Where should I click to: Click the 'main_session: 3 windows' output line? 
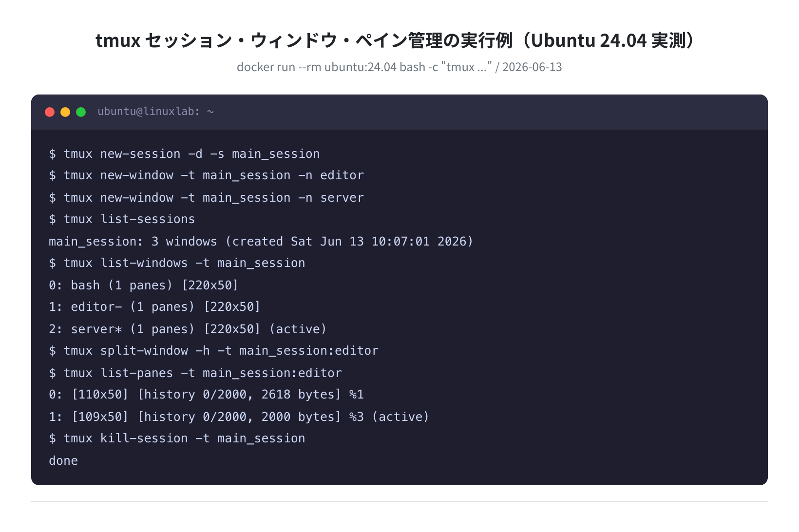pyautogui.click(x=261, y=242)
